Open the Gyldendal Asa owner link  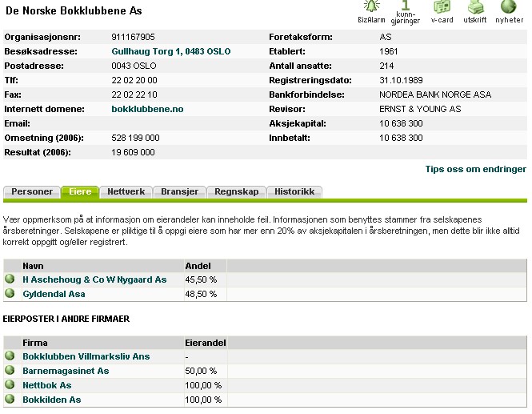pos(54,294)
